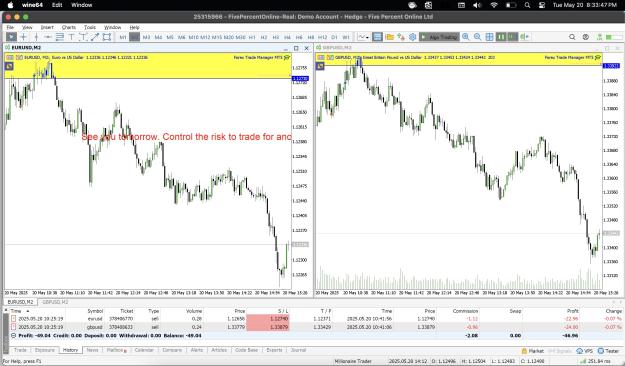Toggle the Market Watch list icon

[x=377, y=37]
